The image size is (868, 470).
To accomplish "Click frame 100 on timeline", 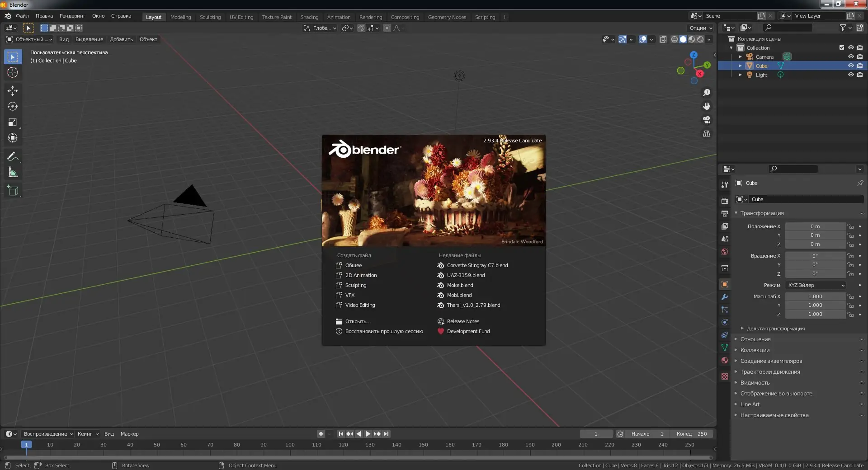I will click(290, 445).
